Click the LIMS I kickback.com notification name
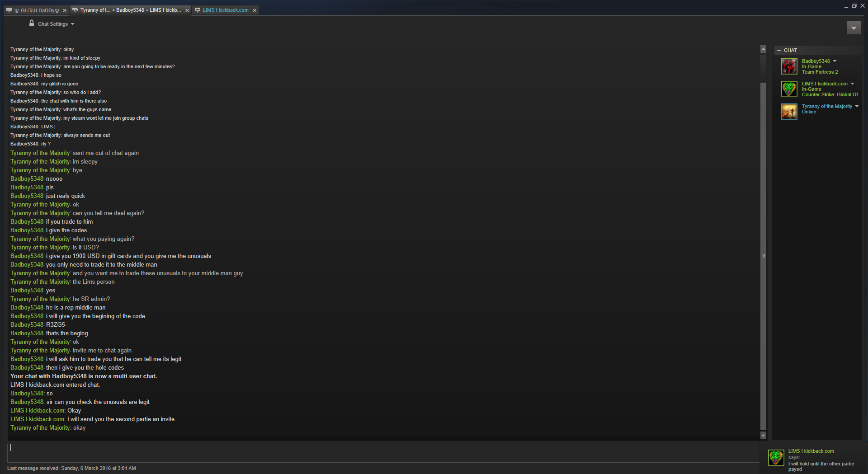Screen dimensions: 868x474 click(x=811, y=451)
